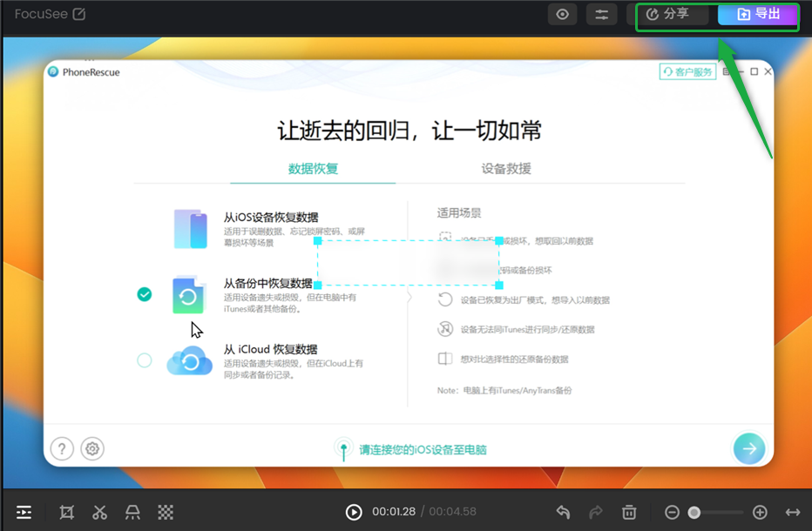This screenshot has height=531, width=812.
Task: Click 从iOS设备恢复数据 heading
Action: [x=271, y=218]
